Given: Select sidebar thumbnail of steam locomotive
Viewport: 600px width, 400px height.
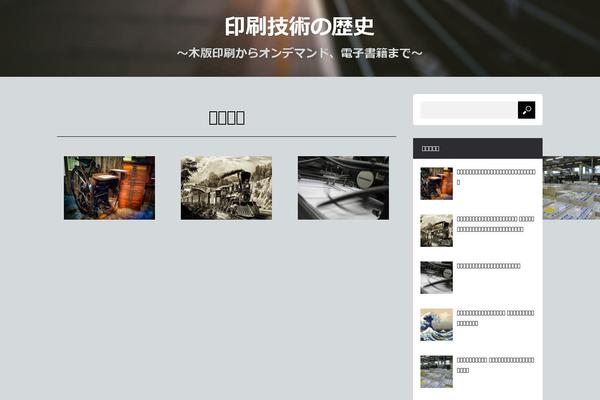Looking at the screenshot, I should tap(436, 230).
